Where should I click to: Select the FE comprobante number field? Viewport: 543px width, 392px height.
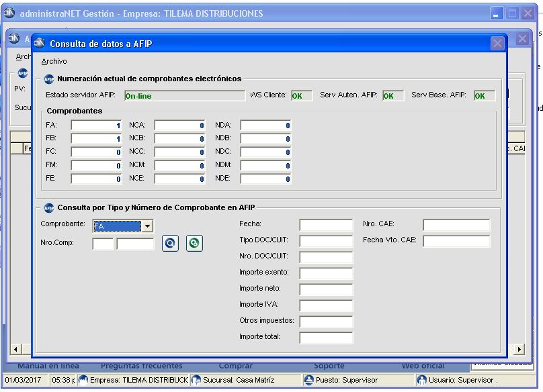click(96, 179)
